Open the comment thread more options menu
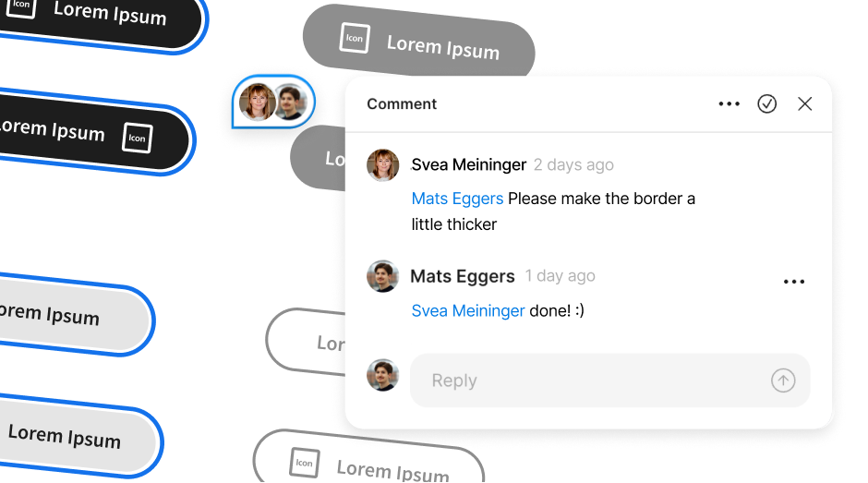This screenshot has height=483, width=868. [729, 104]
